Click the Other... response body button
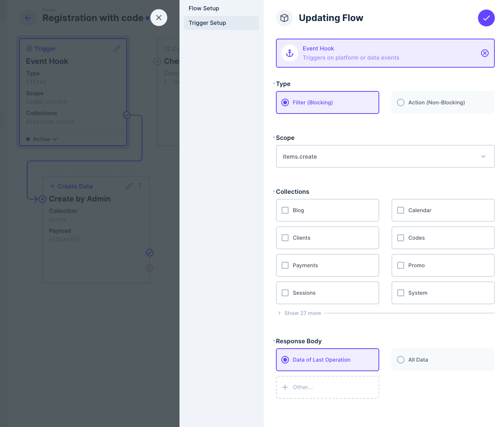The height and width of the screenshot is (427, 504). (327, 387)
